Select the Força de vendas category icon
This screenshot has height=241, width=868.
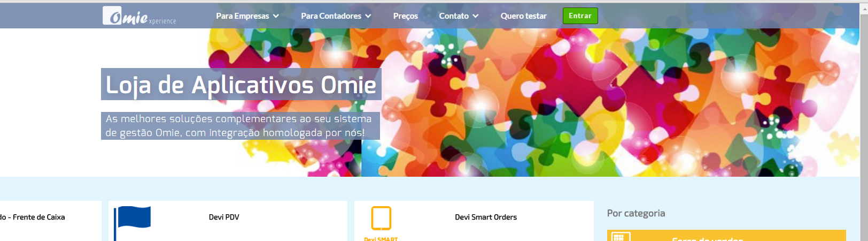pyautogui.click(x=621, y=237)
